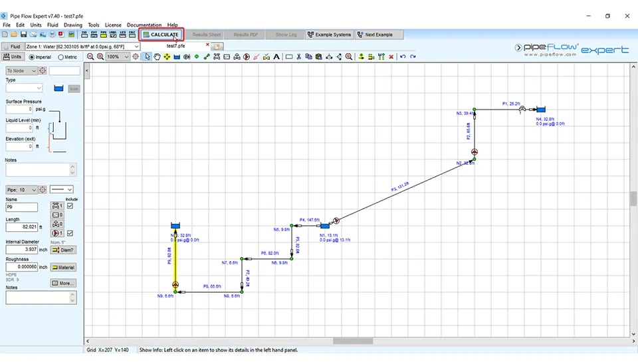638x364 pixels.
Task: Click the scissors cut icon
Action: 299,57
